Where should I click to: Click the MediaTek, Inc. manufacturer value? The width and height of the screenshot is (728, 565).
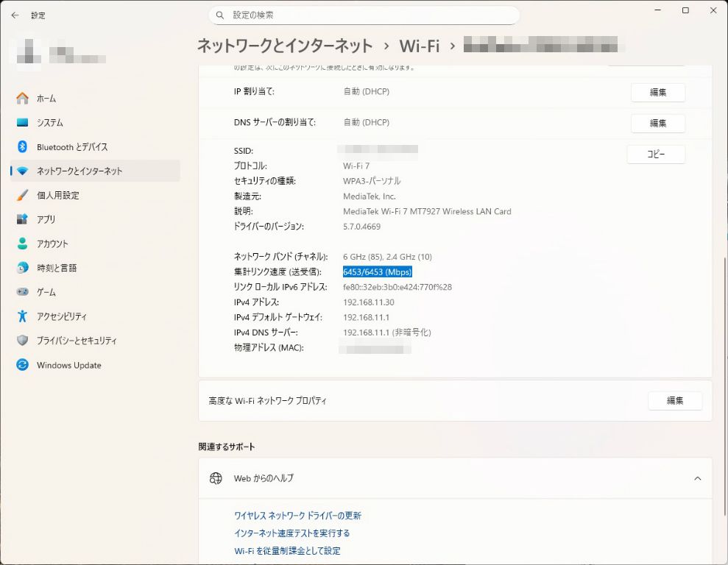pos(370,196)
